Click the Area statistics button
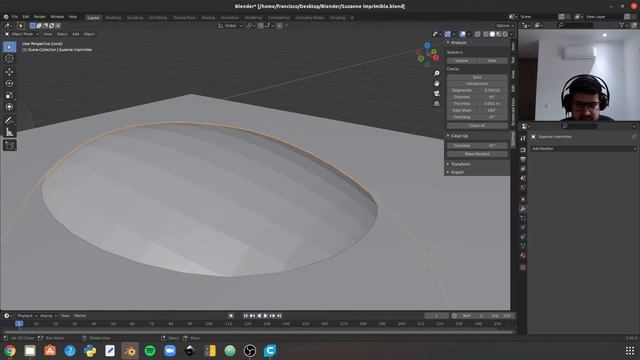 click(x=492, y=60)
